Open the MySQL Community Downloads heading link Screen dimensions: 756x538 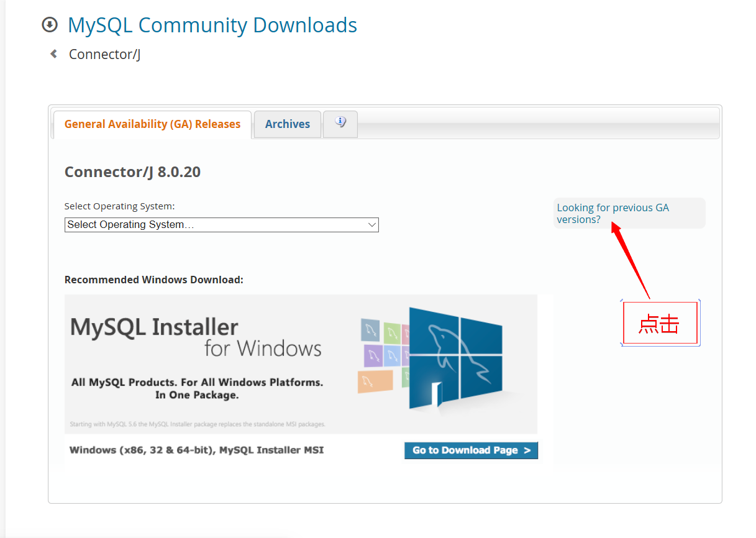click(212, 25)
